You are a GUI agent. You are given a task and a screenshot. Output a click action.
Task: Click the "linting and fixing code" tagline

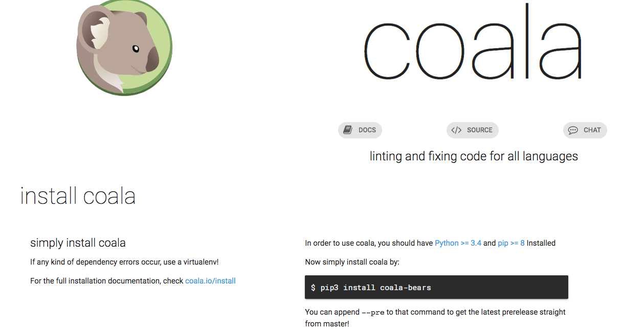pyautogui.click(x=474, y=156)
